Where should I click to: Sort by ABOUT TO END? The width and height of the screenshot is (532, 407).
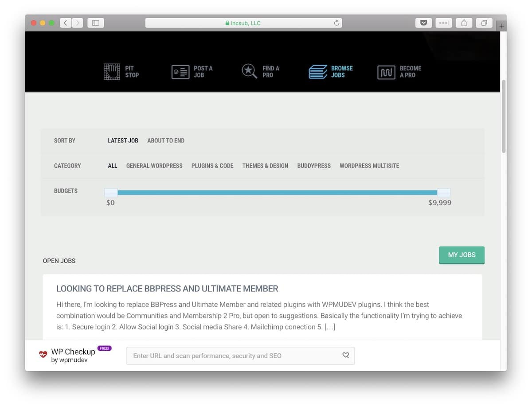point(166,141)
